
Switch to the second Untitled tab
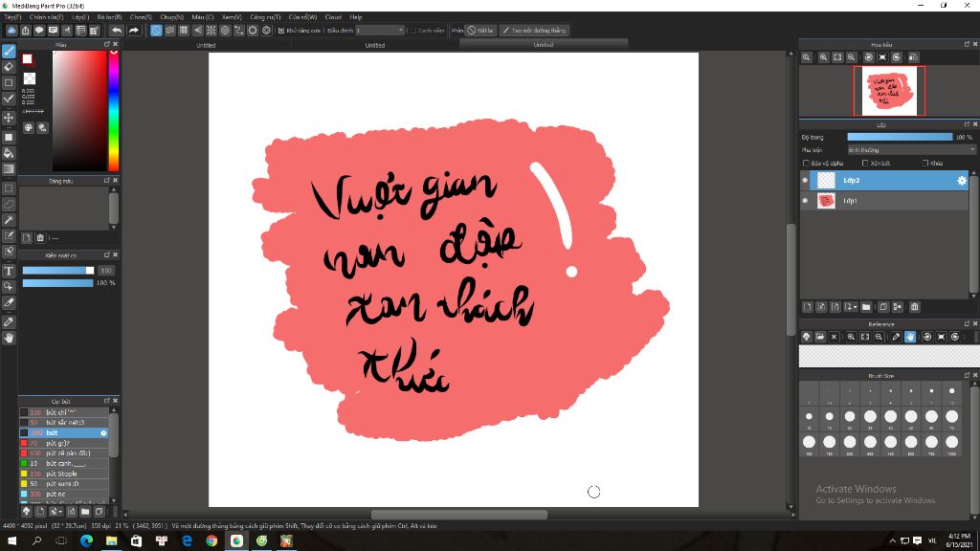375,45
